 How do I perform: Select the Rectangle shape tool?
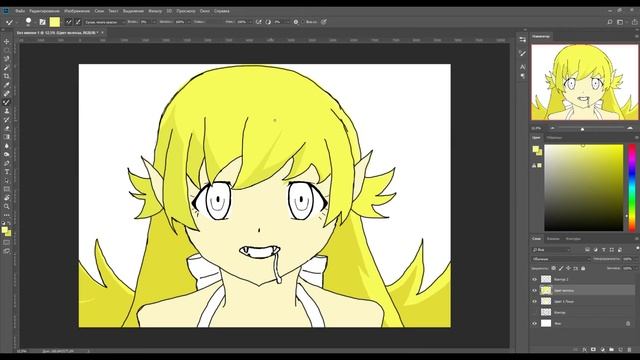(x=7, y=189)
